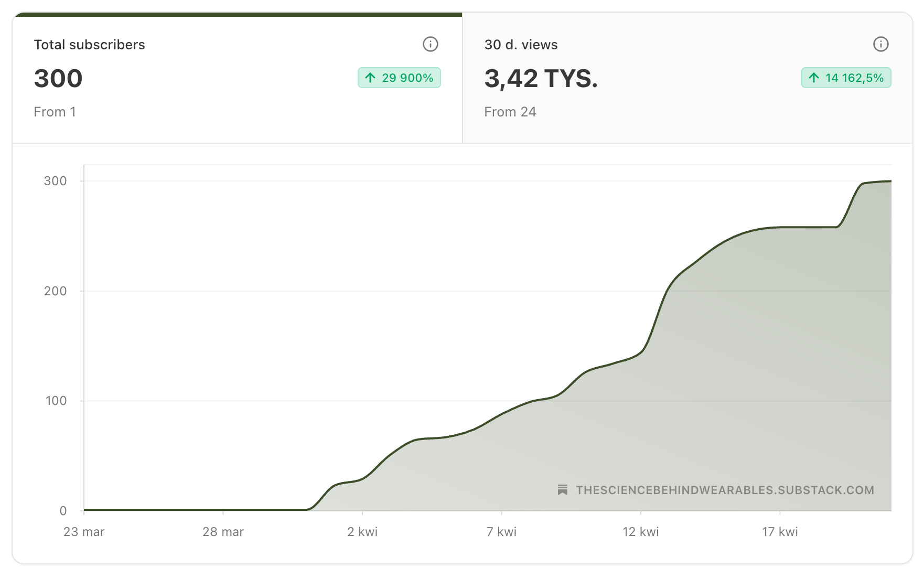Click the 300 mark on the y-axis

coord(55,179)
